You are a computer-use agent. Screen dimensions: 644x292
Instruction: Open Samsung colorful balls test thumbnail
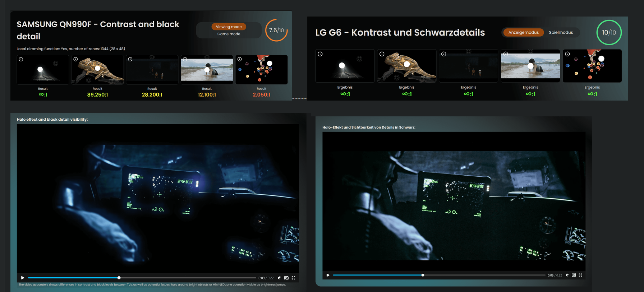point(261,70)
